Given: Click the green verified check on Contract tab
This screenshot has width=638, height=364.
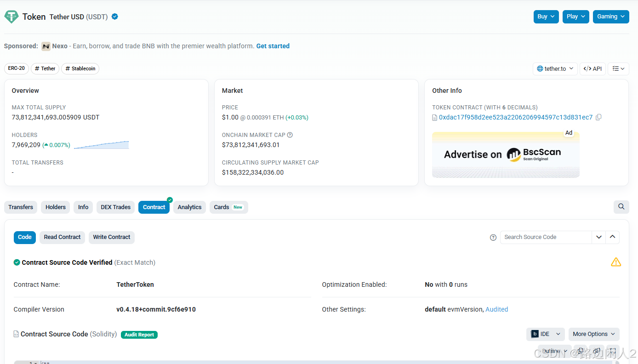Looking at the screenshot, I should coord(170,200).
